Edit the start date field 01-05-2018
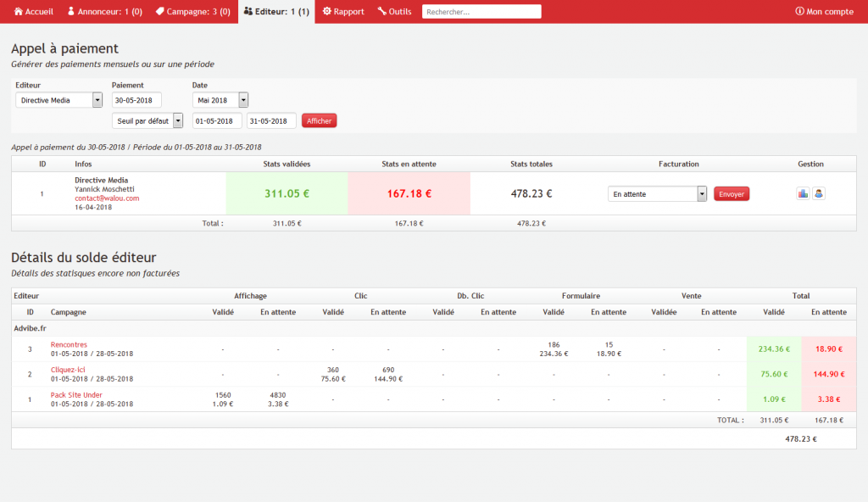 pos(217,120)
